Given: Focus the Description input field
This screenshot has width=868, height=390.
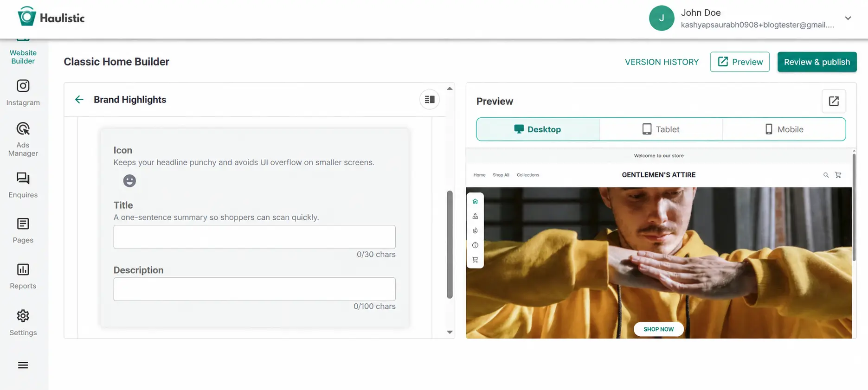Looking at the screenshot, I should point(254,289).
